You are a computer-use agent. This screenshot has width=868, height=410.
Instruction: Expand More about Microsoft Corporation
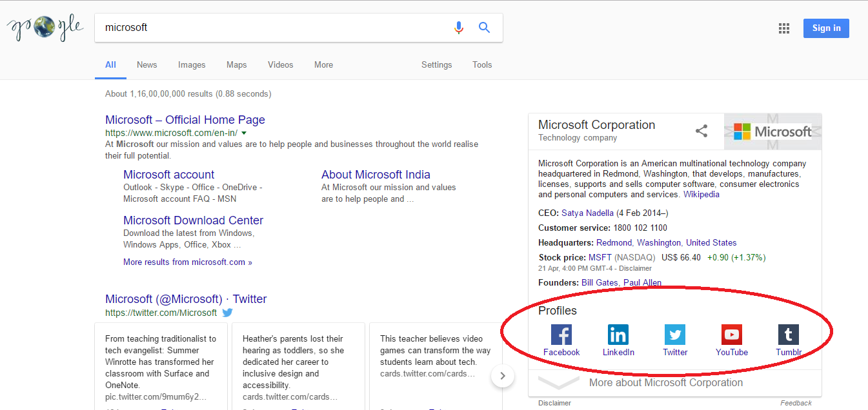click(x=665, y=382)
